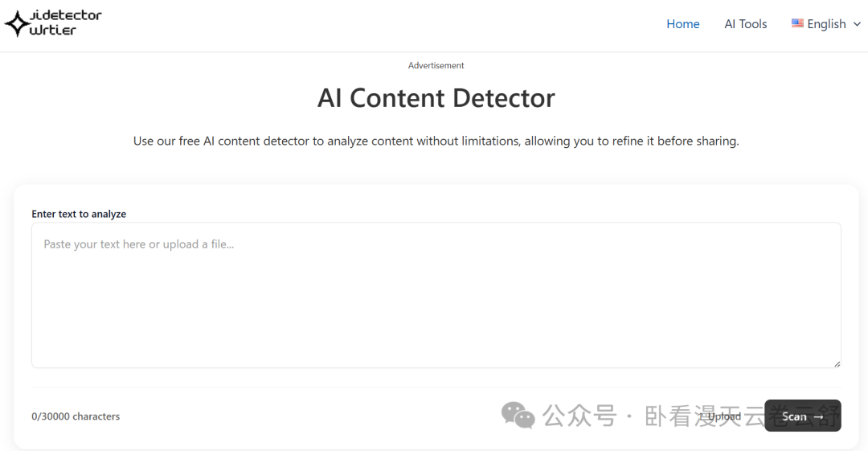The width and height of the screenshot is (868, 451).
Task: Click the Enter text to analyze label
Action: (x=79, y=214)
